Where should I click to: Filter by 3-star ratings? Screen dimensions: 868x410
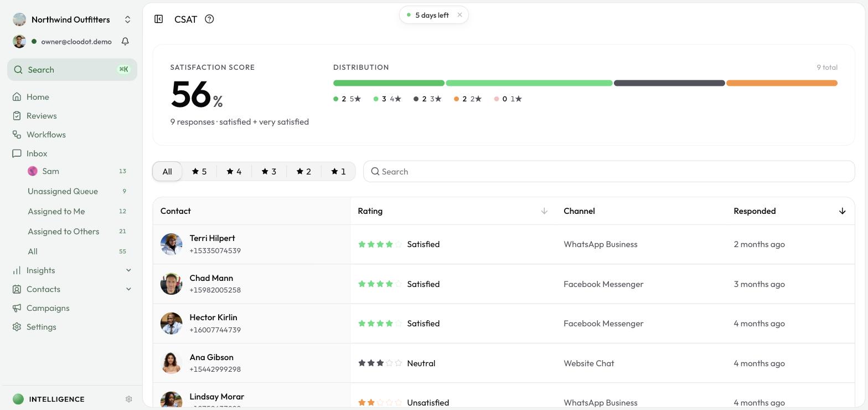269,171
